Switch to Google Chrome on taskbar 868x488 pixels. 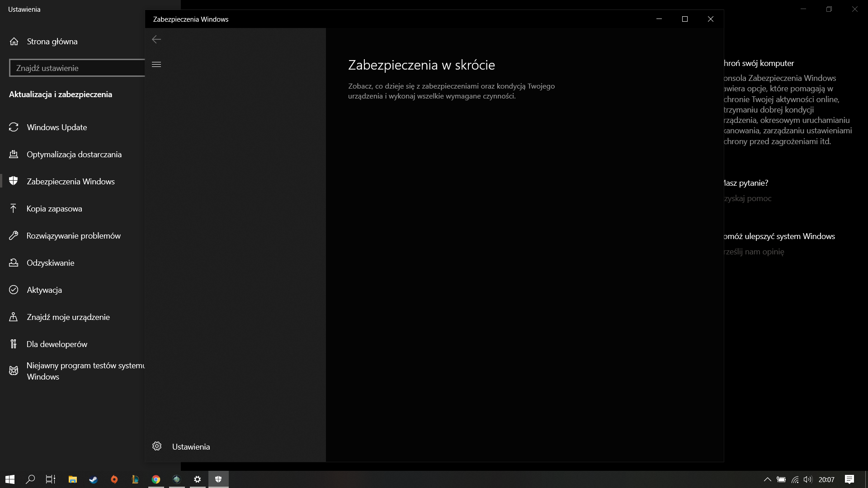pyautogui.click(x=156, y=479)
